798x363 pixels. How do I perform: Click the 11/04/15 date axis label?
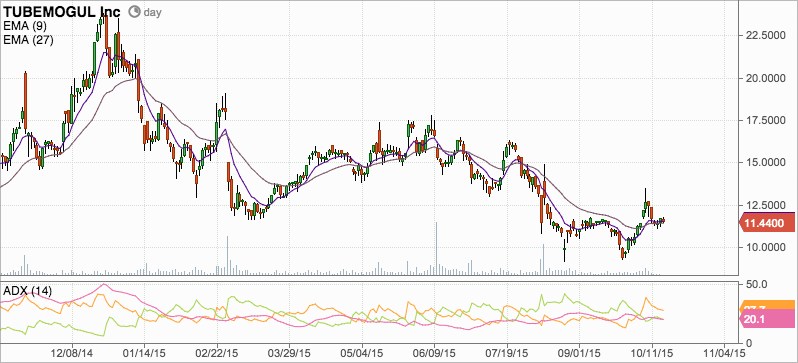[725, 353]
